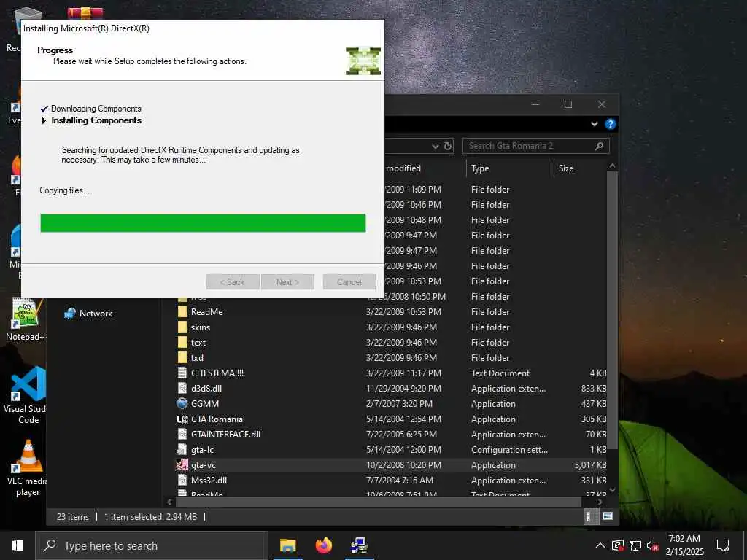
Task: Click the 833 KB size cell
Action: (x=594, y=389)
